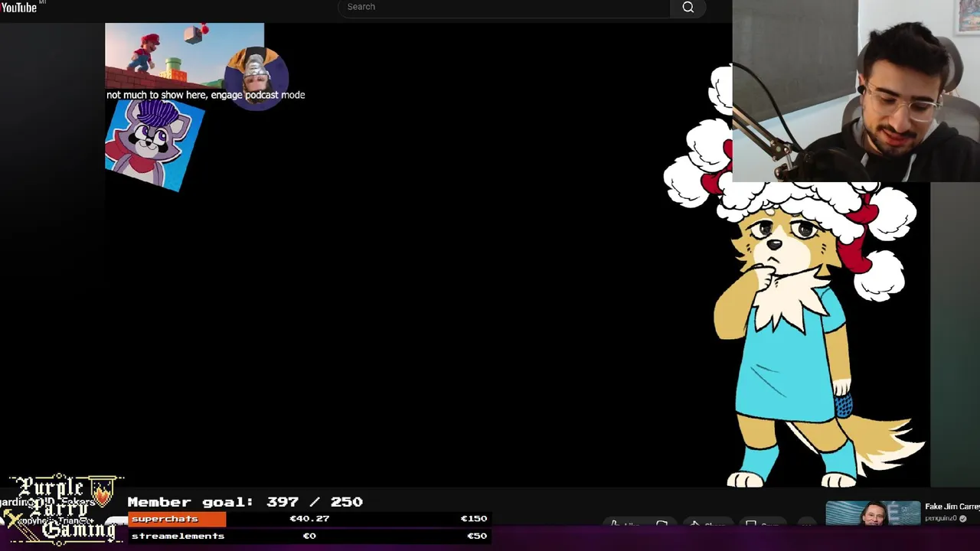The height and width of the screenshot is (551, 980).
Task: Focus the YouTube Search field
Action: tap(504, 7)
